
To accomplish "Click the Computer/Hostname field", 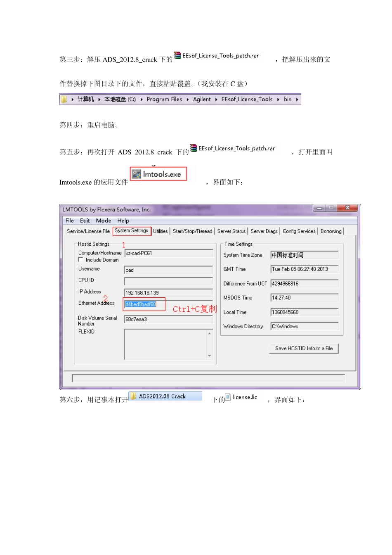I will [169, 253].
